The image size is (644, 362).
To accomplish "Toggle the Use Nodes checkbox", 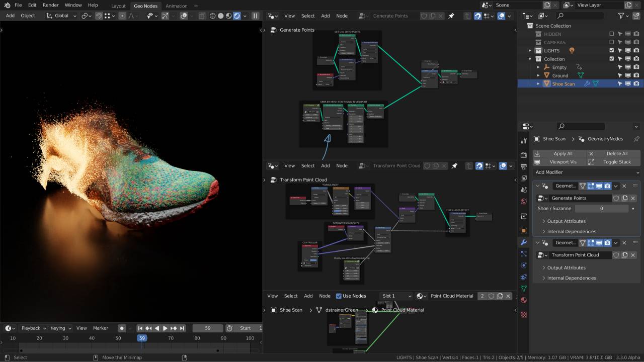I will point(339,296).
